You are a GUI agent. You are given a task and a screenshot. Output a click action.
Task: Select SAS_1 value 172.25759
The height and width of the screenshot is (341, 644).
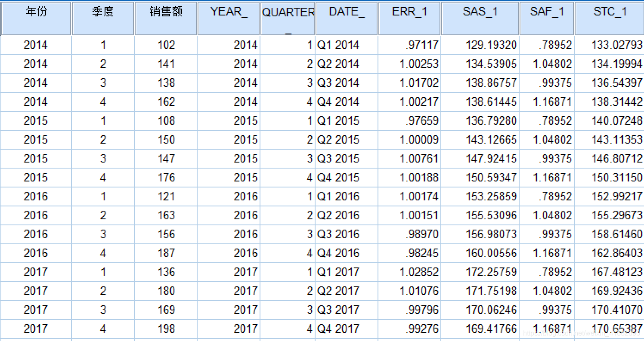click(480, 272)
